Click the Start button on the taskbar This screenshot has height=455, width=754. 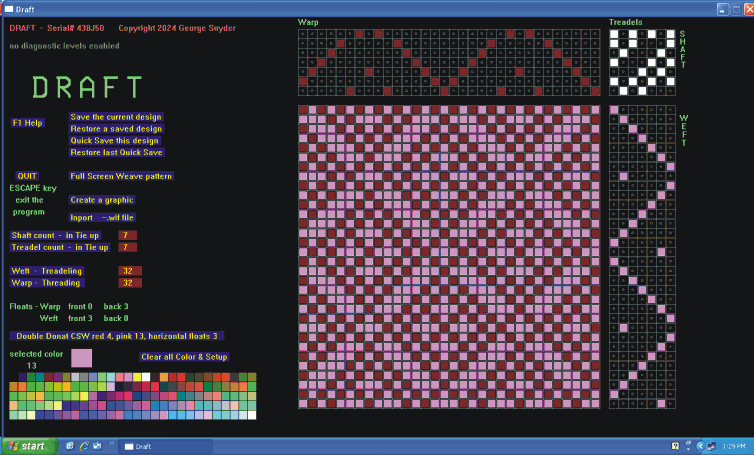tap(27, 446)
